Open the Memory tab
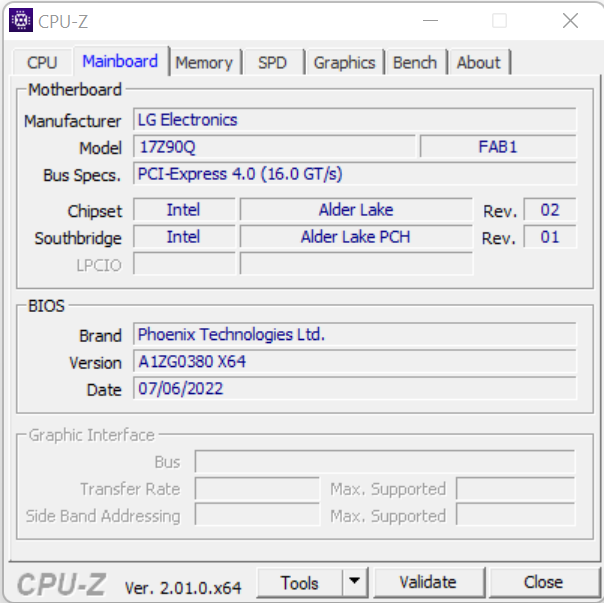The width and height of the screenshot is (604, 603). pyautogui.click(x=204, y=62)
